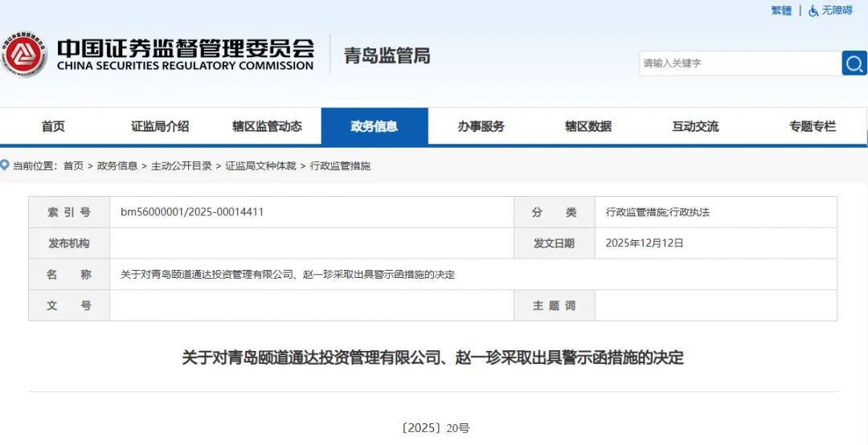Click the CSRC red emblem logo

click(x=23, y=55)
